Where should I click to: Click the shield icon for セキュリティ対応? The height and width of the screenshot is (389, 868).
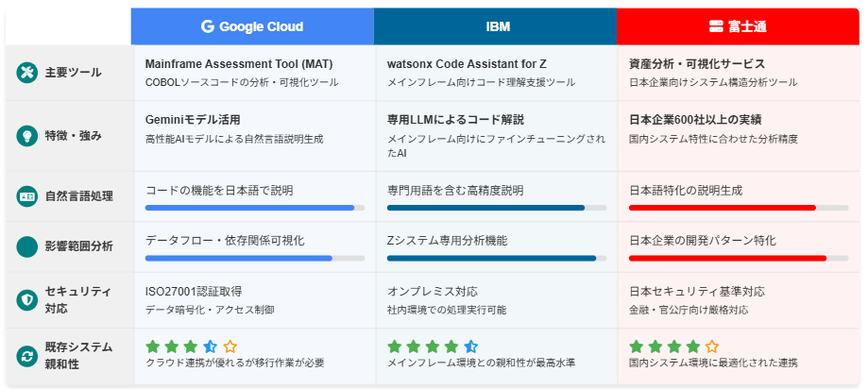pyautogui.click(x=26, y=300)
